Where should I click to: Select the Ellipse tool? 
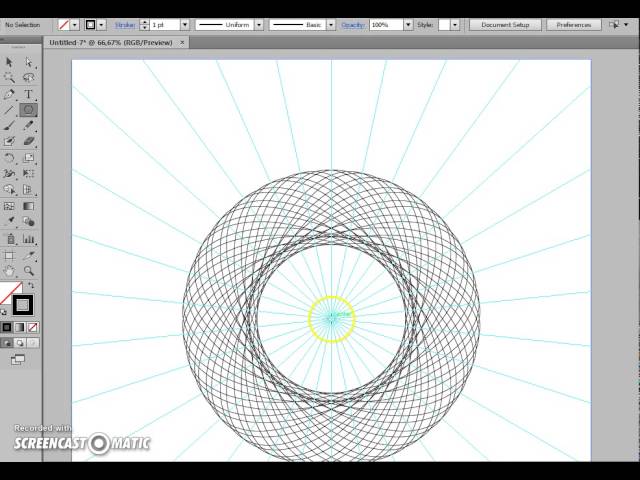pyautogui.click(x=28, y=110)
